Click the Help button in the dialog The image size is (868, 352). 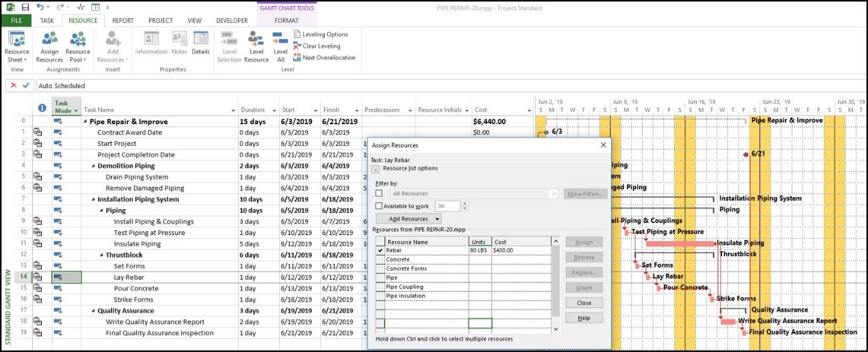(x=584, y=318)
